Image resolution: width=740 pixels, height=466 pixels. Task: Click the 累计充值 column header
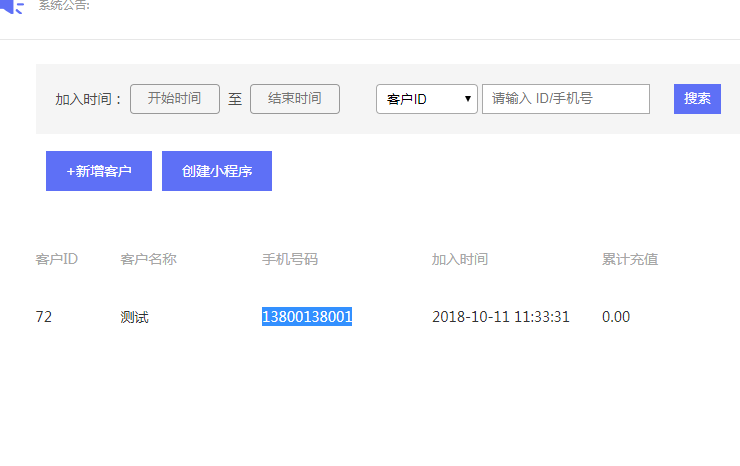pyautogui.click(x=630, y=259)
